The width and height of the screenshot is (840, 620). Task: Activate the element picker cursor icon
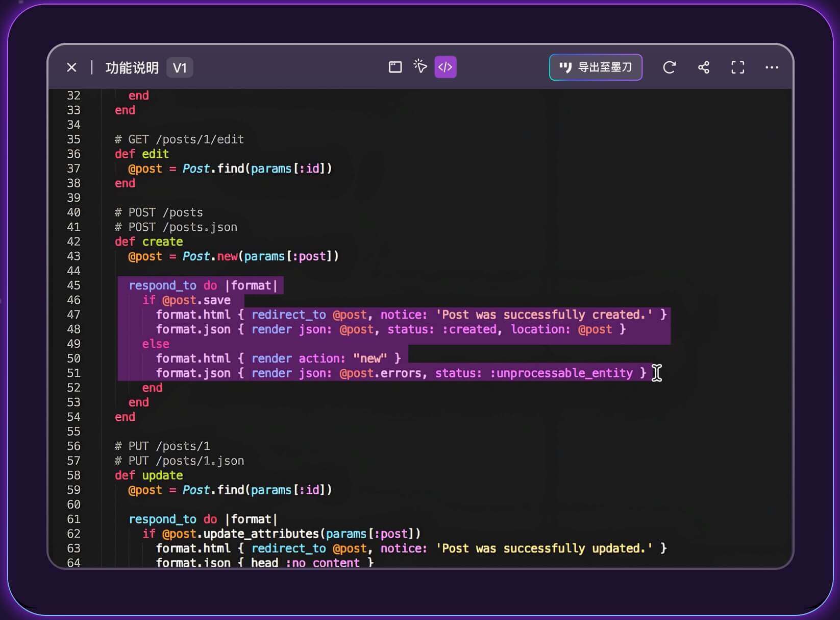420,67
